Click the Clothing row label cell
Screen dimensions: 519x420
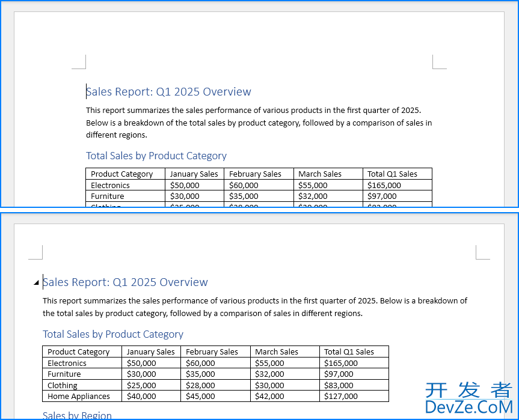click(82, 385)
